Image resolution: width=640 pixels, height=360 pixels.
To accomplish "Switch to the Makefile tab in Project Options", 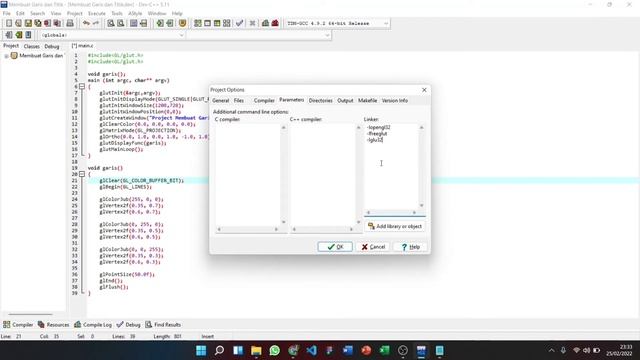I will coord(367,100).
